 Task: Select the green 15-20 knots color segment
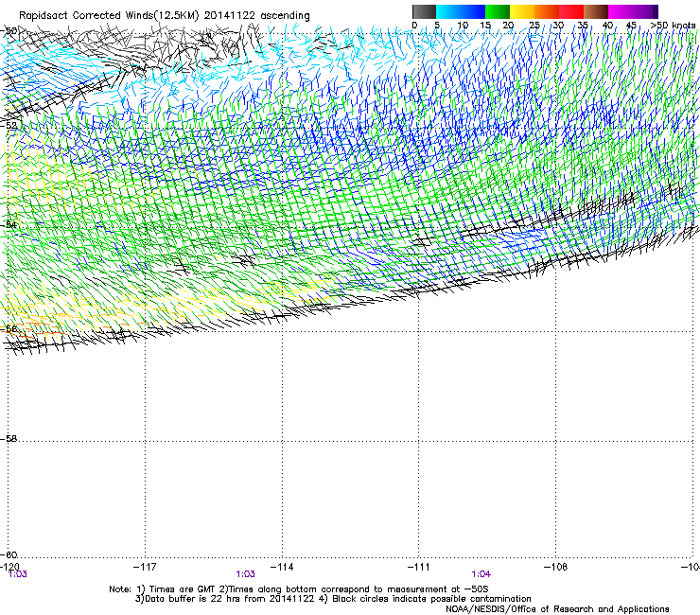(x=498, y=11)
